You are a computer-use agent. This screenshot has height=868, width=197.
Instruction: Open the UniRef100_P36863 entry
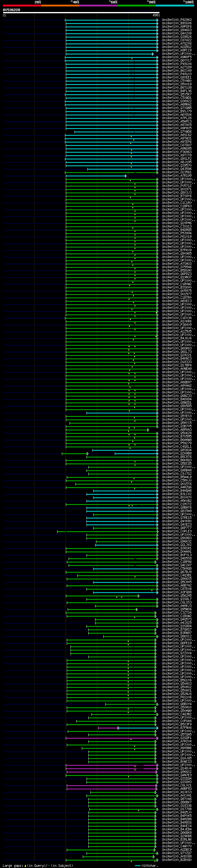point(176,152)
